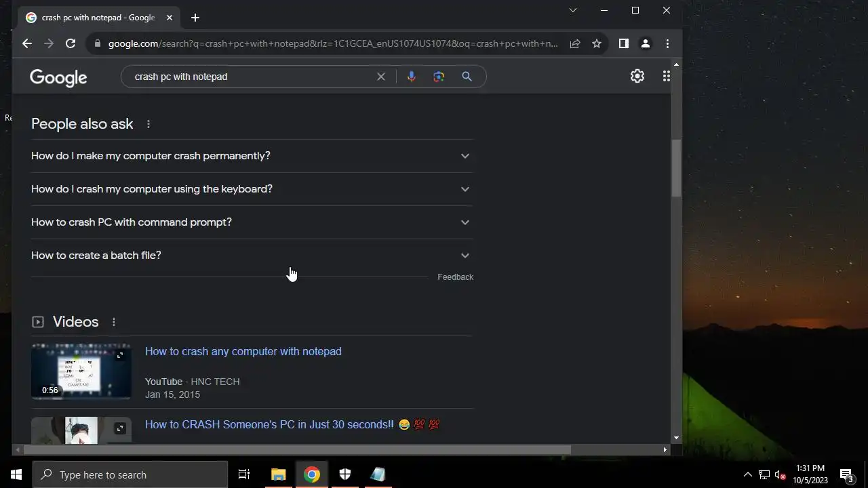Click the Feedback link
Image resolution: width=868 pixels, height=488 pixels.
click(455, 277)
